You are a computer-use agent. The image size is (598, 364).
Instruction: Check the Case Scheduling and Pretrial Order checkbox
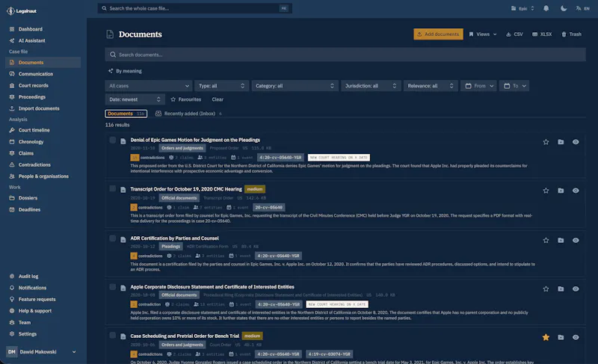tap(113, 336)
